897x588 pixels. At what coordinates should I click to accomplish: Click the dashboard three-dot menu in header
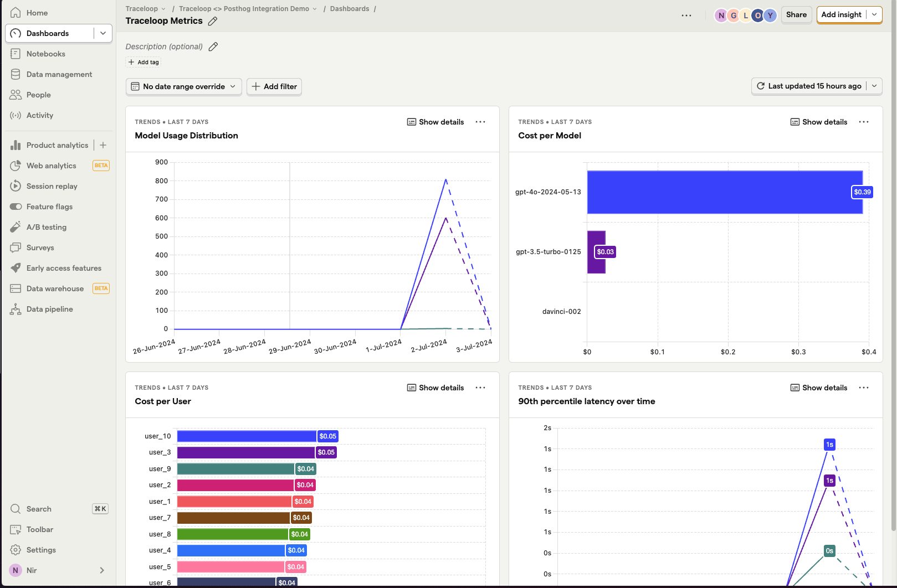click(686, 15)
